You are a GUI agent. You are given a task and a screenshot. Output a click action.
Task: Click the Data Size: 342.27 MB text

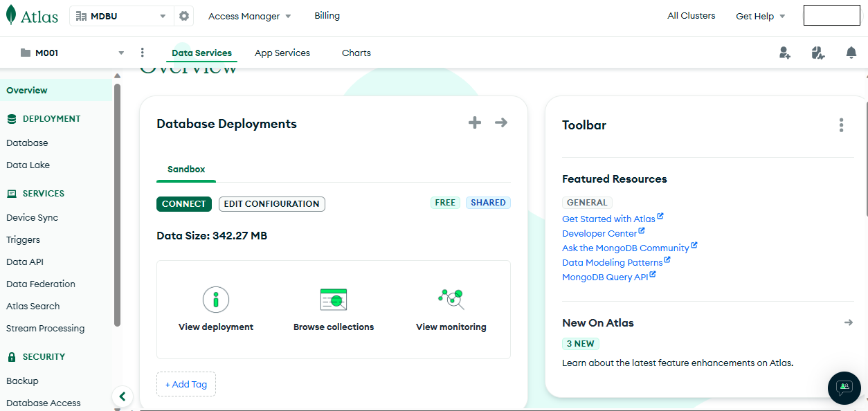(212, 236)
